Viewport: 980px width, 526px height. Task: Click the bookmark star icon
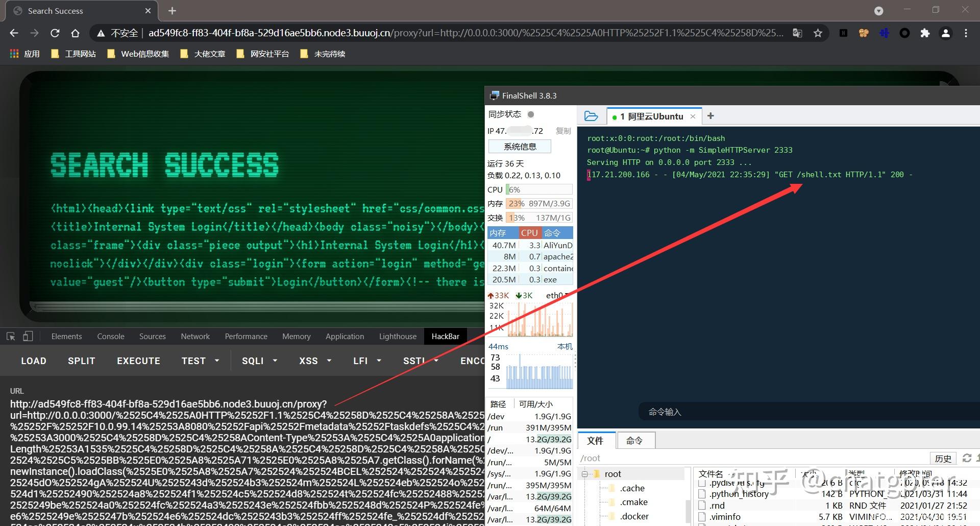point(818,33)
